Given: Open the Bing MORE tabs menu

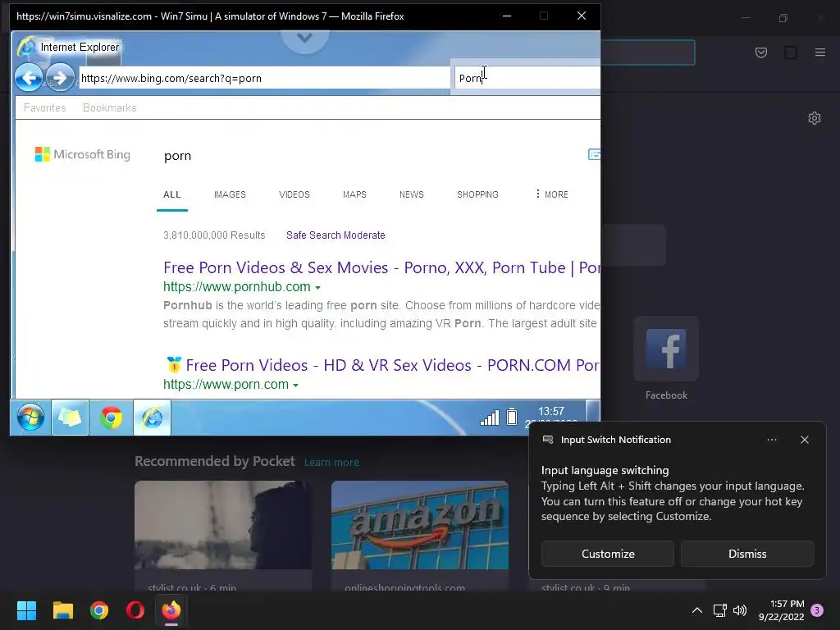Looking at the screenshot, I should pyautogui.click(x=552, y=194).
